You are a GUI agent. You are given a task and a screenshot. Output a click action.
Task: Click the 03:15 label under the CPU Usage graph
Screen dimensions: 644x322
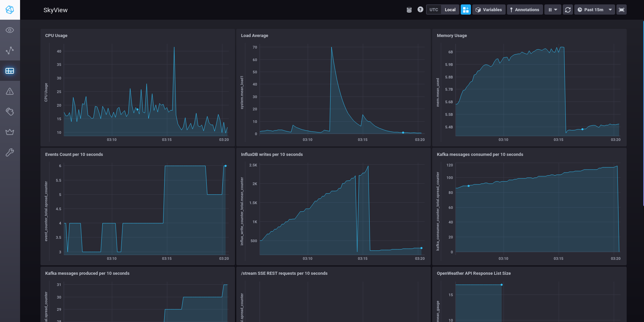coord(167,140)
